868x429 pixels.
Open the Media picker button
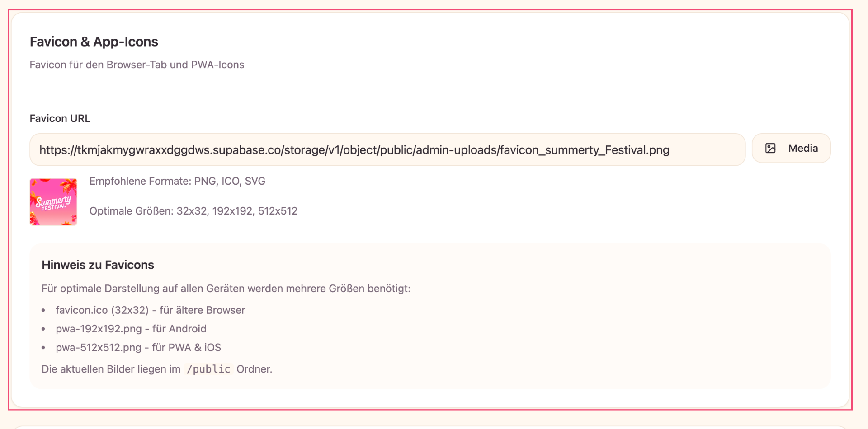pos(791,148)
